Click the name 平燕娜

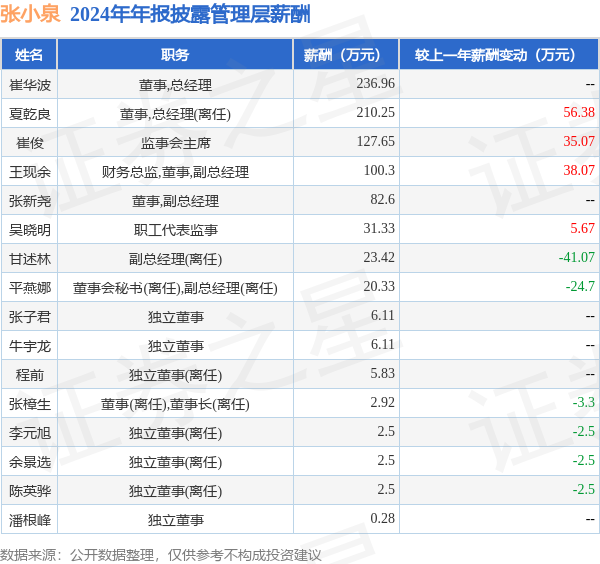coord(29,288)
